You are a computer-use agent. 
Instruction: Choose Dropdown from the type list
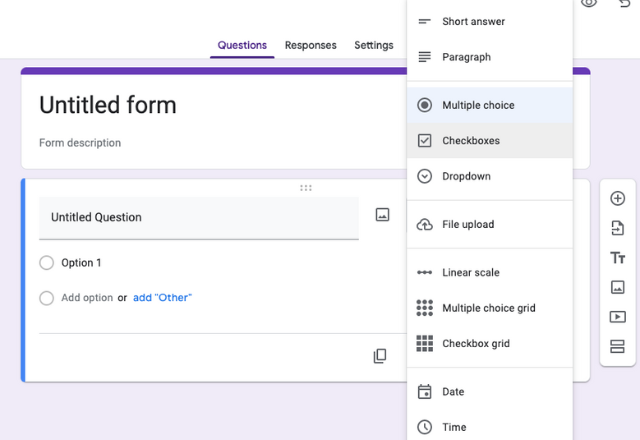(490, 176)
